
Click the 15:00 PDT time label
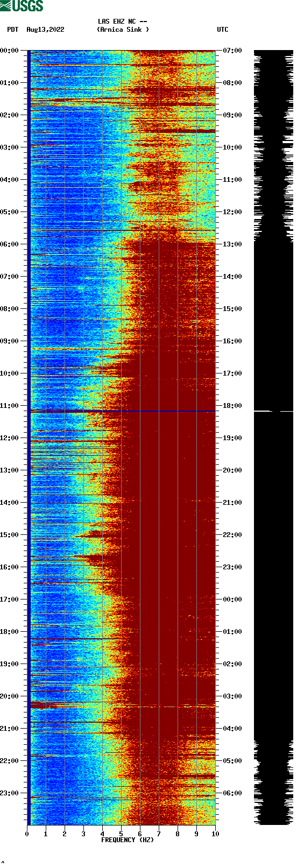click(x=10, y=535)
